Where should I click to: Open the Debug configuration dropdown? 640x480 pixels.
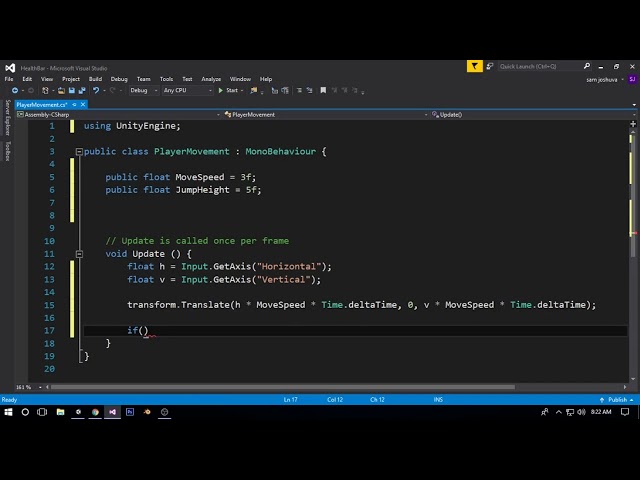[x=144, y=91]
